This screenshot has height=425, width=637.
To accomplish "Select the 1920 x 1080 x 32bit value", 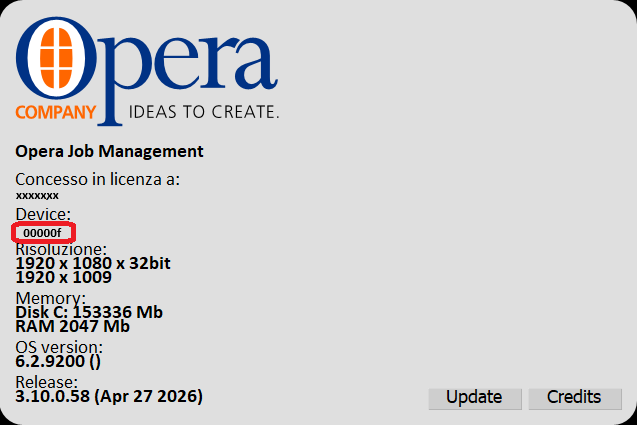I will coord(93,263).
